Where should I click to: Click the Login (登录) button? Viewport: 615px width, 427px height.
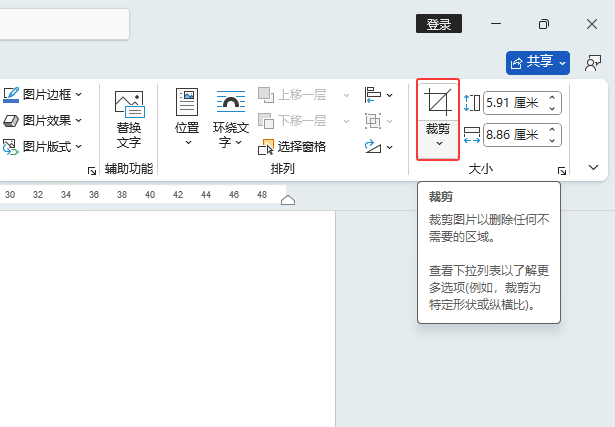(439, 24)
